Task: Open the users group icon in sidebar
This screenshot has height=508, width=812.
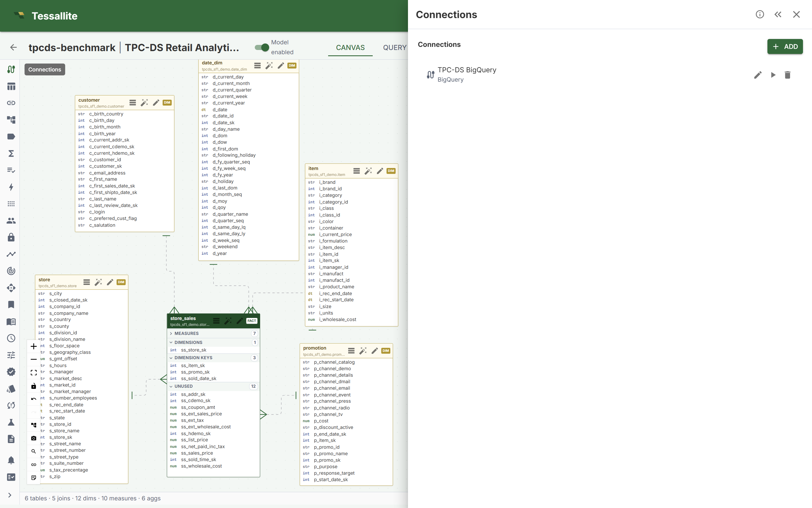Action: click(x=11, y=221)
